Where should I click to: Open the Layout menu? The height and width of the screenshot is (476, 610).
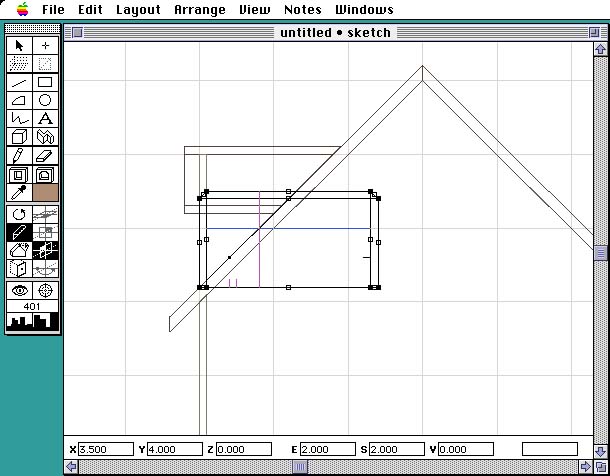138,10
